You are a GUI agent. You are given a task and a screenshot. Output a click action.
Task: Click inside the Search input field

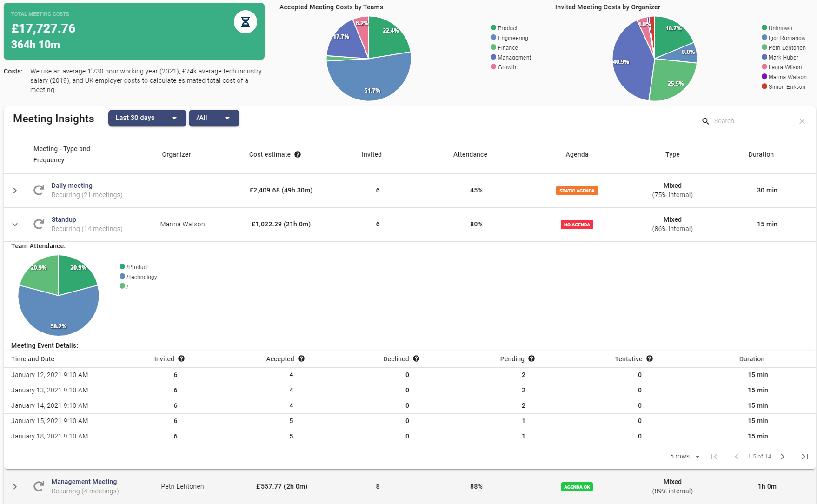click(x=744, y=121)
